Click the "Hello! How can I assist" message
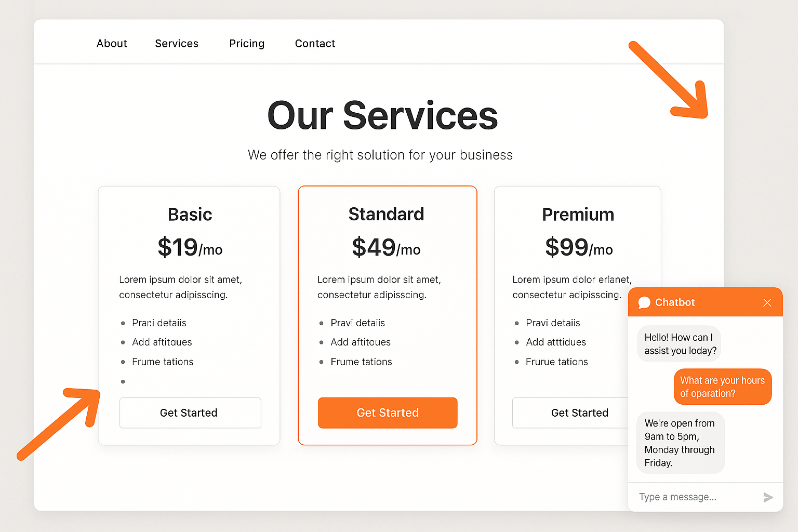Screen dimensions: 798x532 [680, 344]
